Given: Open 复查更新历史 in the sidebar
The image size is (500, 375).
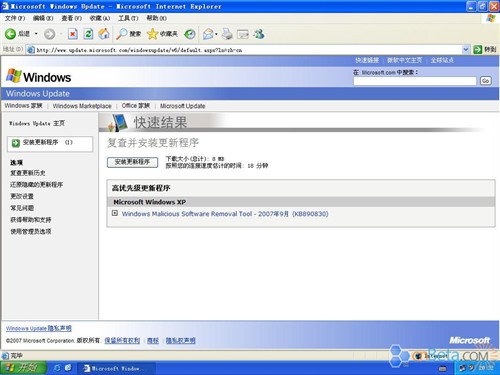Looking at the screenshot, I should coord(28,173).
